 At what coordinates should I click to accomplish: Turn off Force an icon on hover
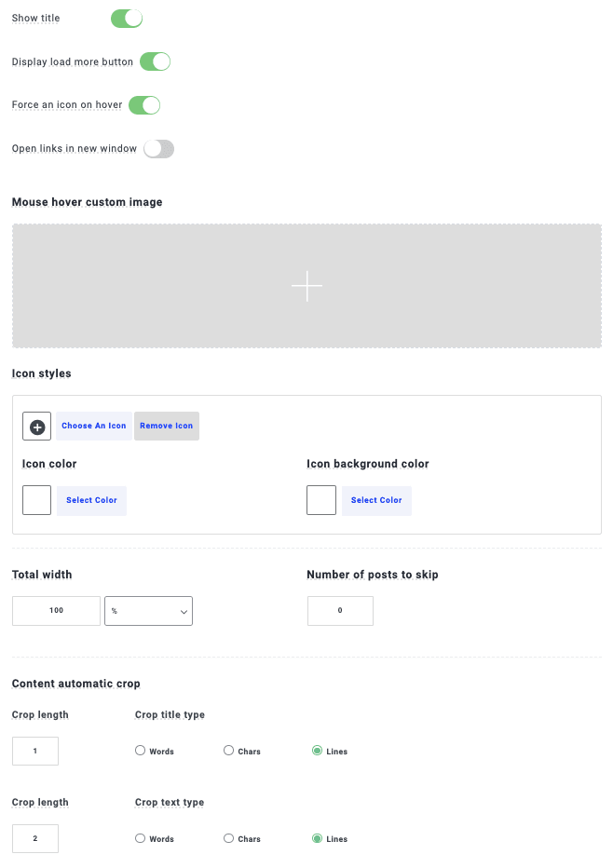(x=144, y=105)
